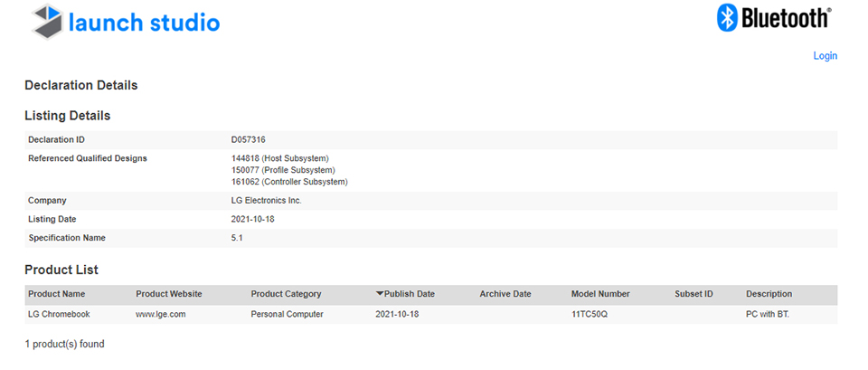The height and width of the screenshot is (370, 868).
Task: Select the D057316 declaration ID value
Action: point(248,139)
